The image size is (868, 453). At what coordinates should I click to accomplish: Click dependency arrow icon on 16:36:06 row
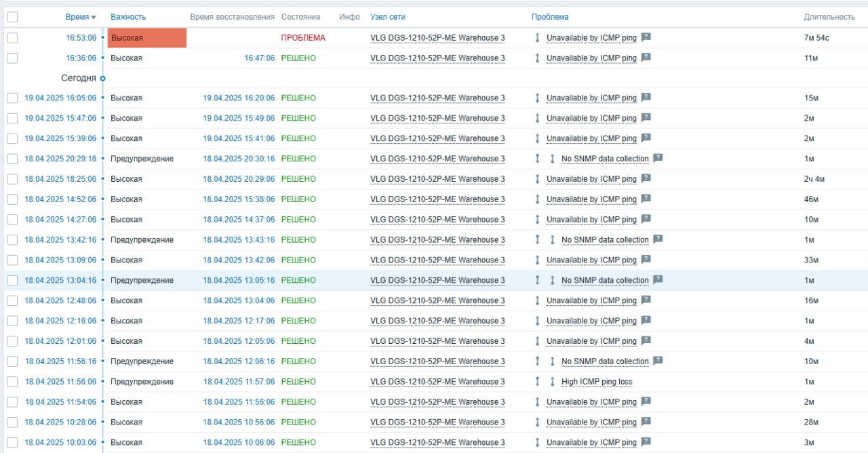(x=537, y=58)
